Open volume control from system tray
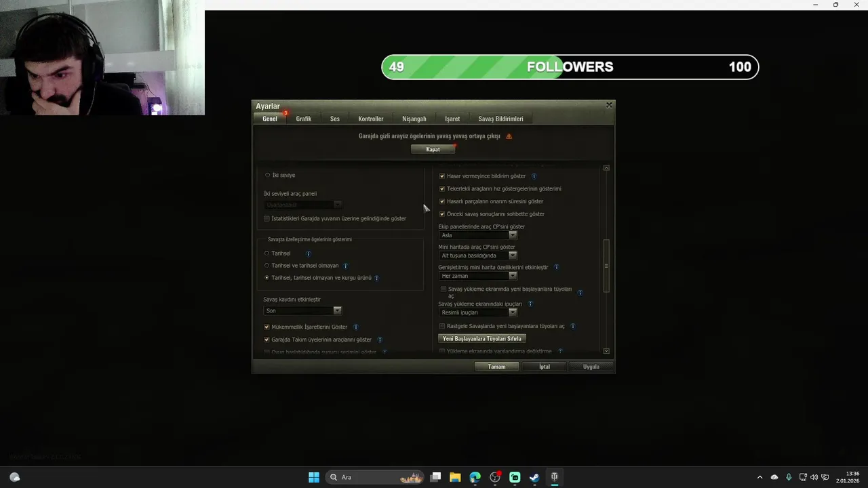The width and height of the screenshot is (868, 488). click(814, 477)
